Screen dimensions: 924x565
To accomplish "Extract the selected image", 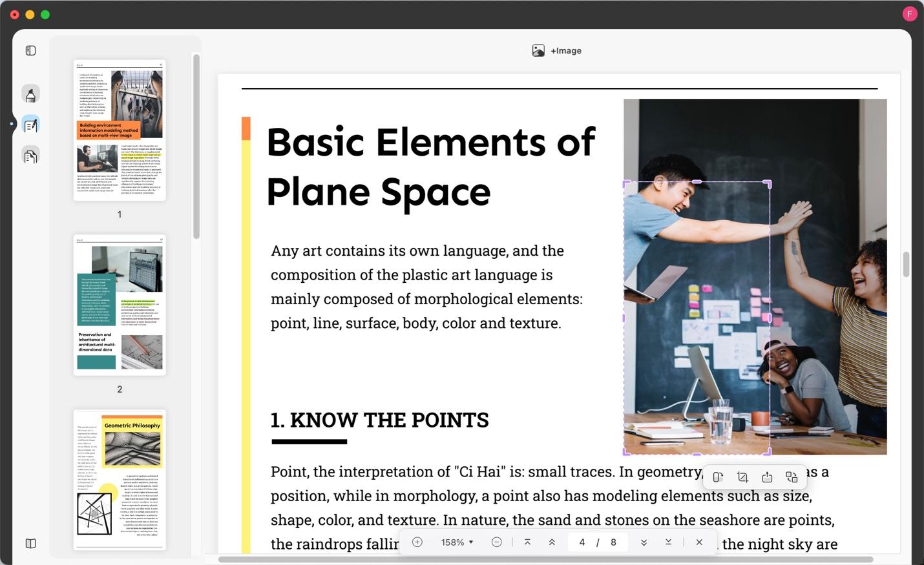I will click(x=767, y=477).
